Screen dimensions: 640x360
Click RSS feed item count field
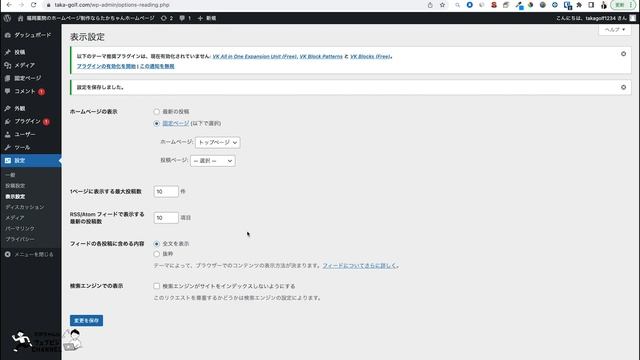166,218
